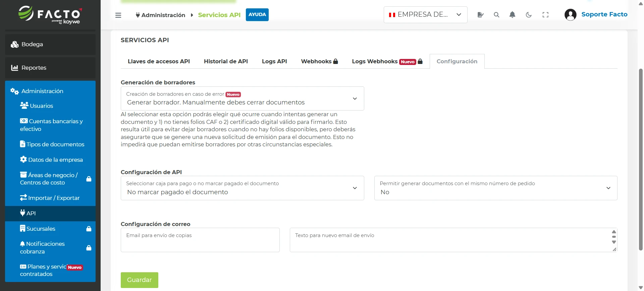The height and width of the screenshot is (291, 644).
Task: Click the Facto Koywe logo
Action: pos(50,15)
